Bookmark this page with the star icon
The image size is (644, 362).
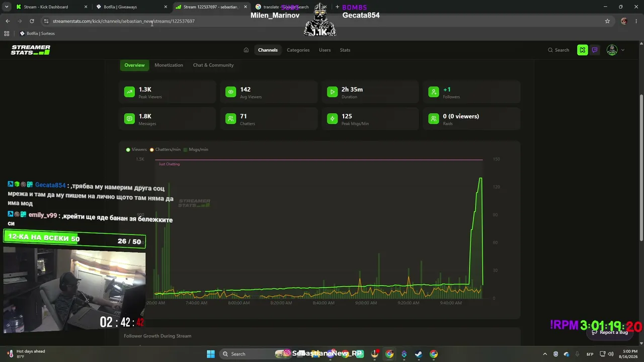[x=607, y=21]
